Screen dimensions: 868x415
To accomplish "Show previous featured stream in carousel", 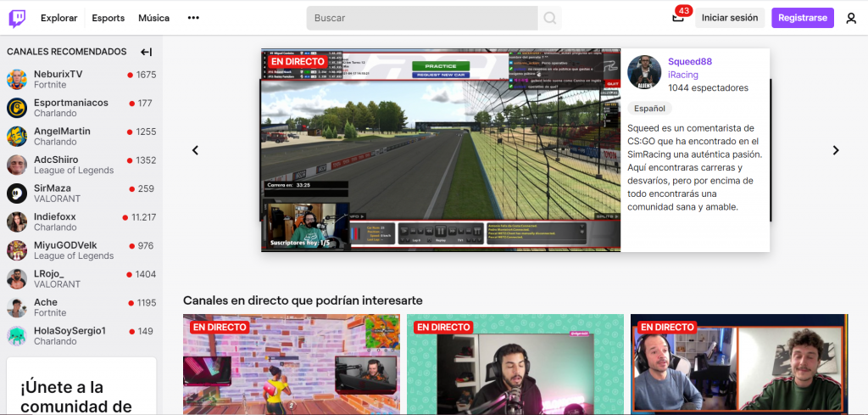I will (195, 150).
